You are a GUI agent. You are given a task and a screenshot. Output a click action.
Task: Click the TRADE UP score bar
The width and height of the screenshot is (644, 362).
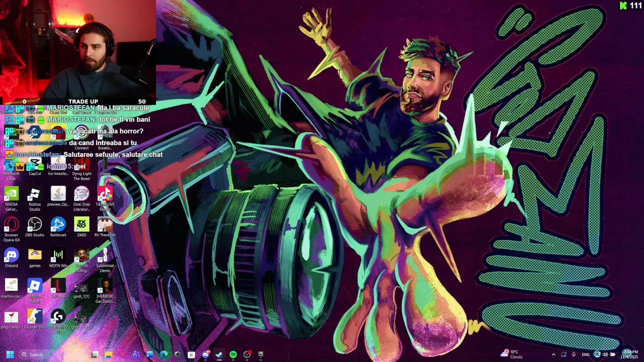[x=78, y=102]
